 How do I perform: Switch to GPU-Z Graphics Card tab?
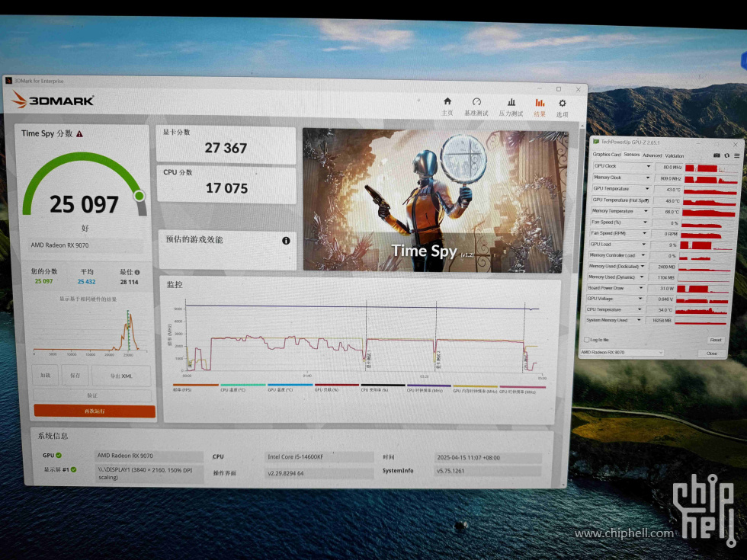point(607,154)
